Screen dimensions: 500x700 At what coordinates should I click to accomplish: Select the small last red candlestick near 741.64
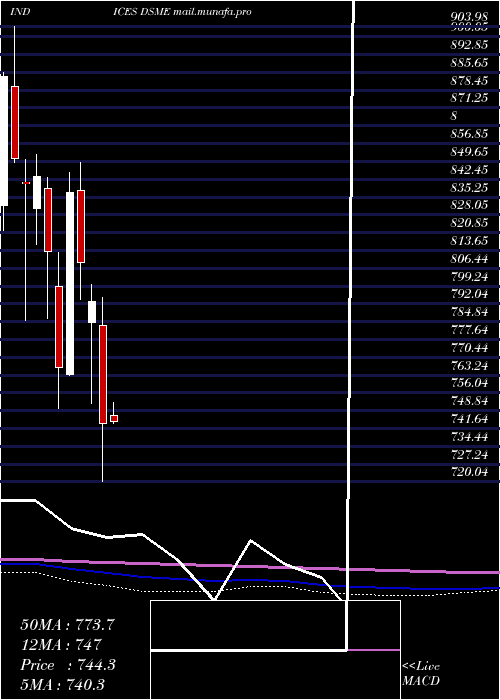[x=114, y=418]
